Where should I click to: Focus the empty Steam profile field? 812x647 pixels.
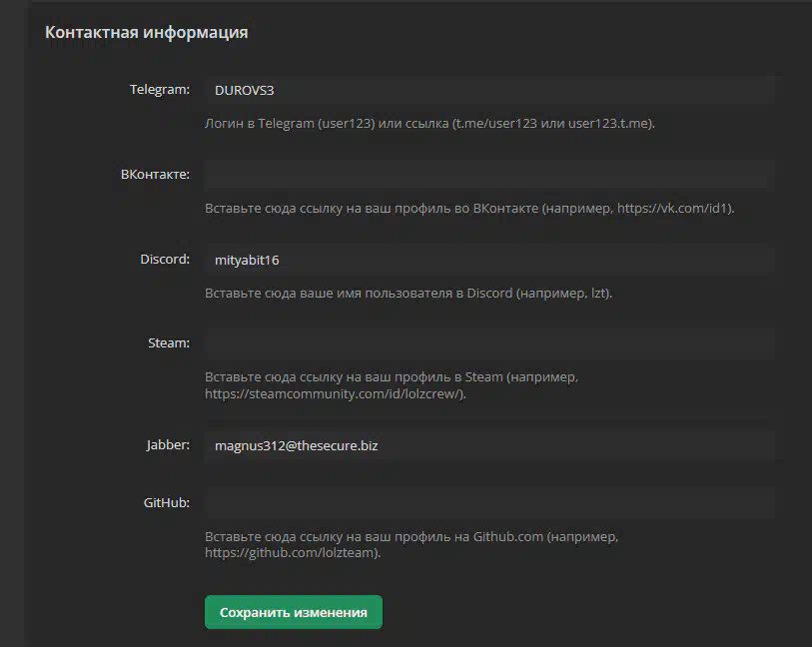(489, 343)
